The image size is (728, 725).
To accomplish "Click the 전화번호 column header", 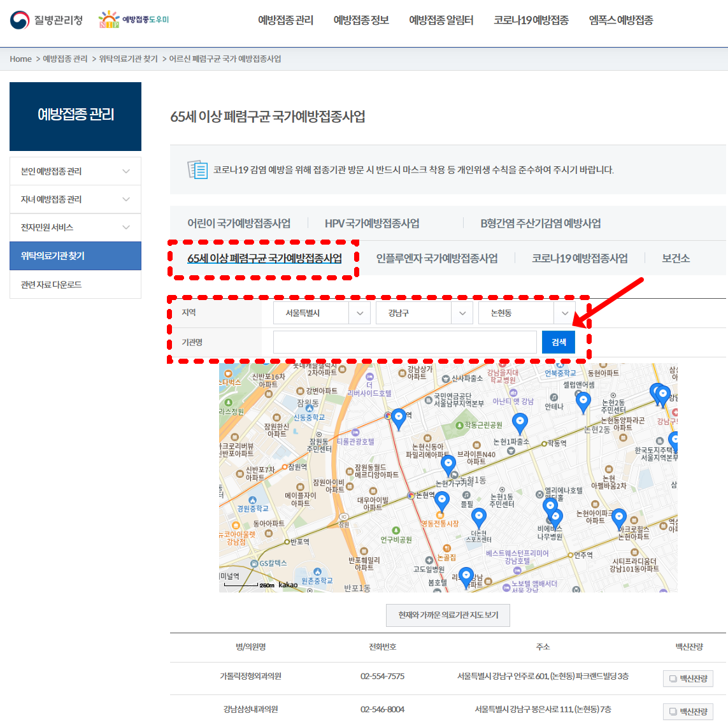I will (382, 647).
